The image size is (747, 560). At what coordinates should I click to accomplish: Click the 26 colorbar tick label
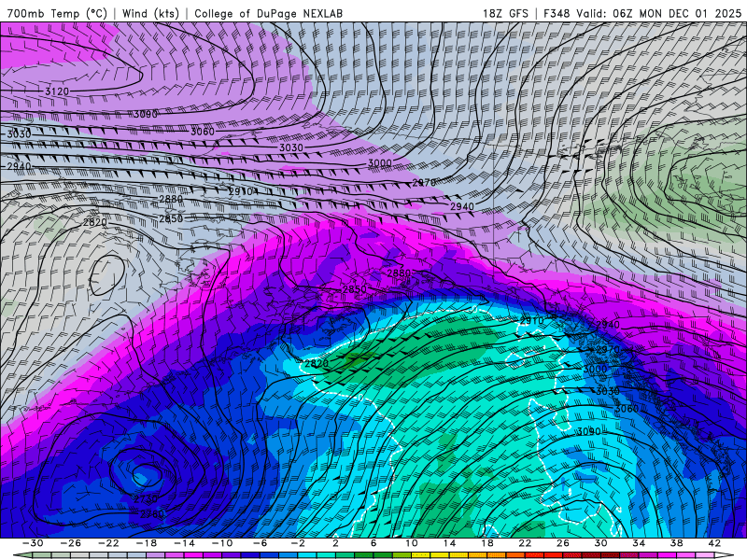pyautogui.click(x=563, y=543)
